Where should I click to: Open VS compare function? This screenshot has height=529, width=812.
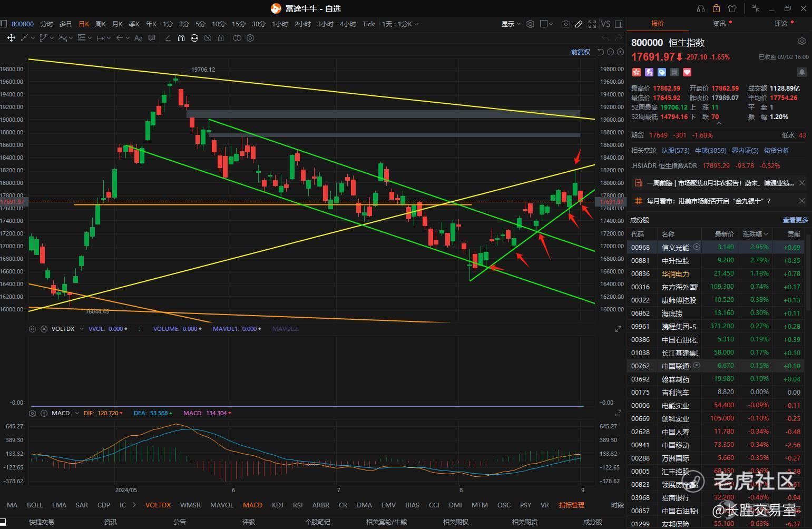click(x=605, y=24)
